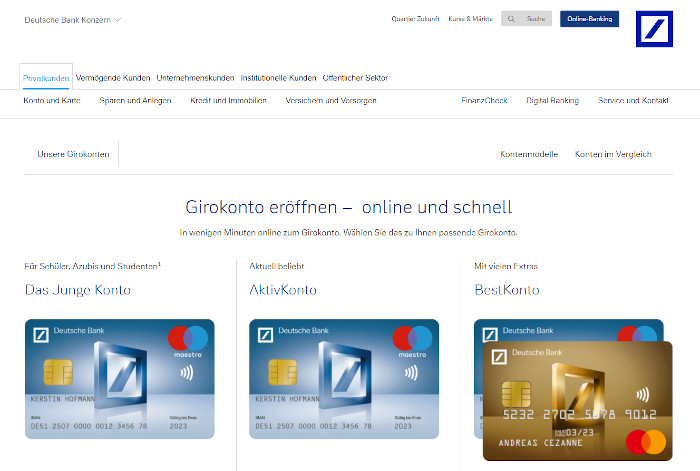The width and height of the screenshot is (700, 471).
Task: Click the Maestro logo on AktivKonto card
Action: pos(412,342)
